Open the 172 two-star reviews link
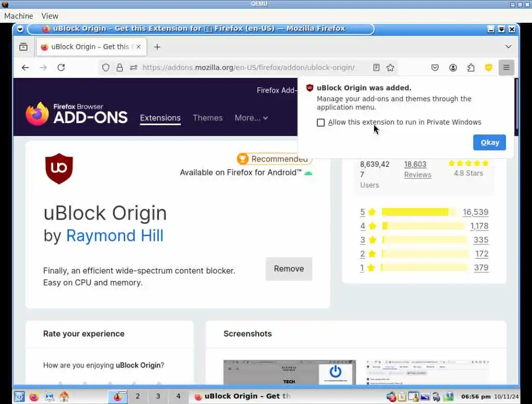This screenshot has width=532, height=404. [x=482, y=254]
